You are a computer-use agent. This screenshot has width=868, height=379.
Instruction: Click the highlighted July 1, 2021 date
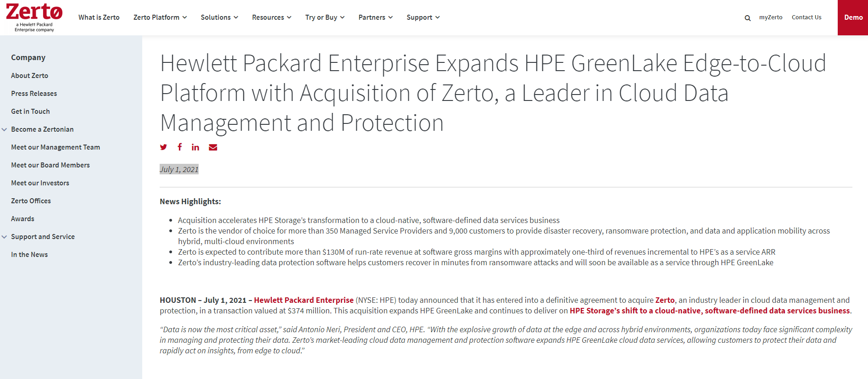click(x=179, y=169)
